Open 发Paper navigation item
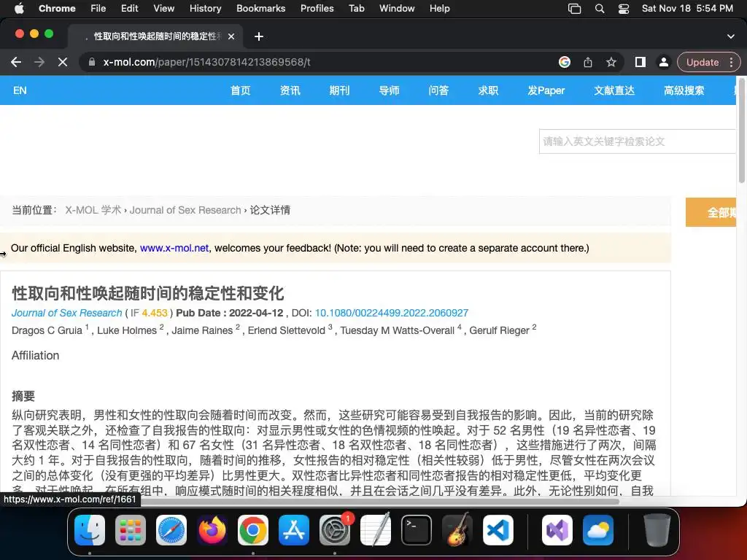This screenshot has height=560, width=747. pos(546,90)
